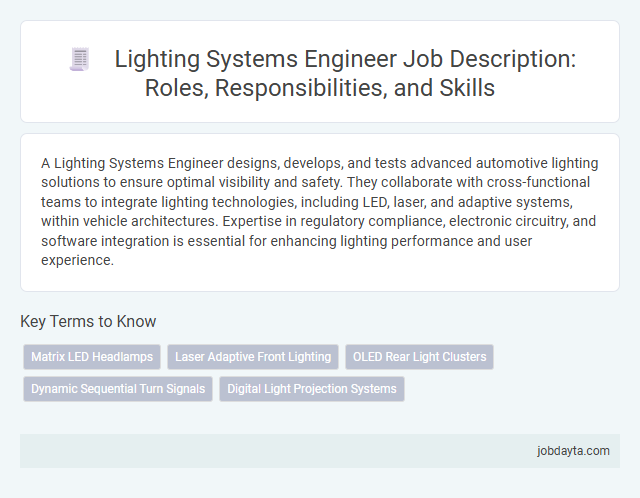Click the paragraph starting 'A Lighting Systems Engineer designs'
Viewport: 640px width, 498px height.
point(320,211)
